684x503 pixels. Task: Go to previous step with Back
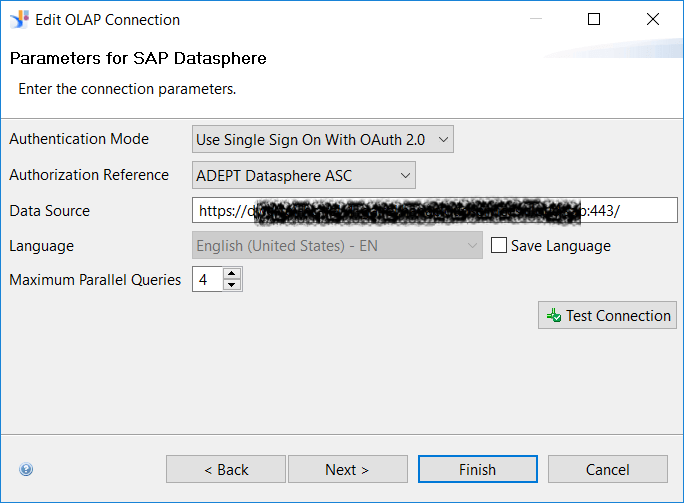point(226,469)
